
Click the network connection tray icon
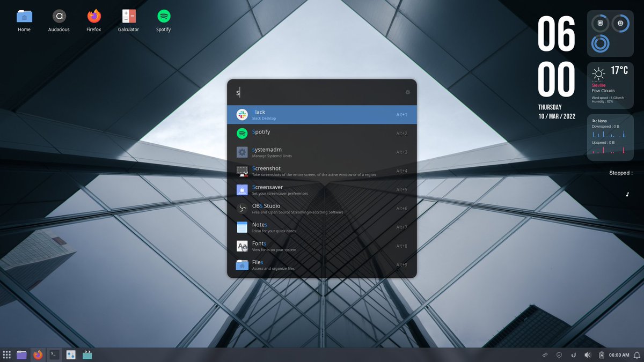point(545,354)
